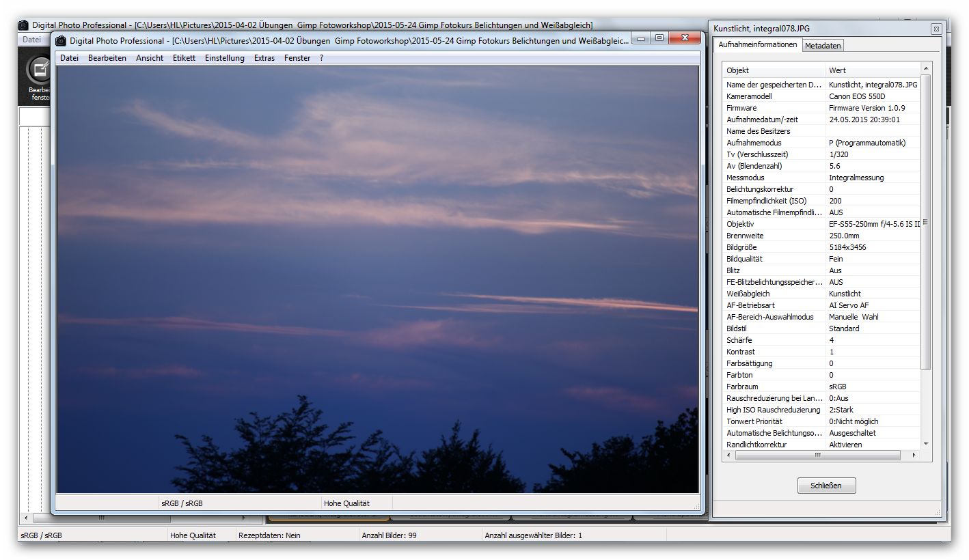Select the Aufnahmeinformationen tab
Screen dimensions: 969x560
click(757, 44)
